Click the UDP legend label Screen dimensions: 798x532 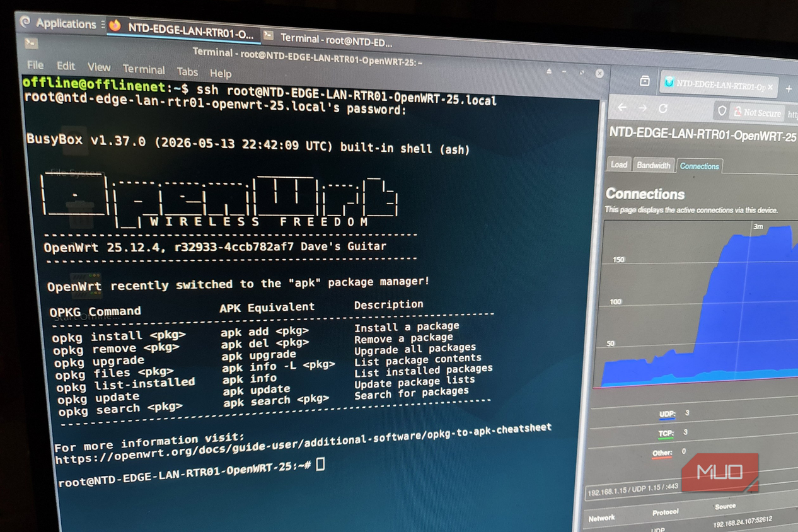click(x=667, y=414)
